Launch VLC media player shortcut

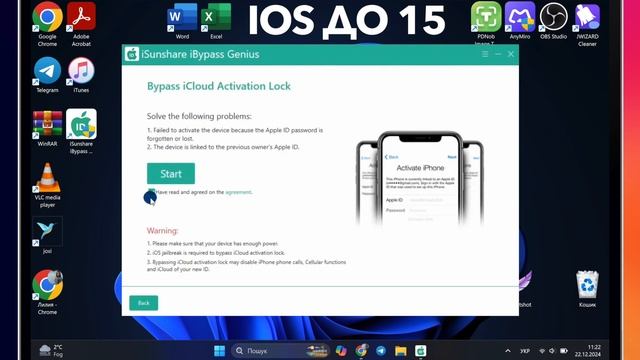[47, 185]
